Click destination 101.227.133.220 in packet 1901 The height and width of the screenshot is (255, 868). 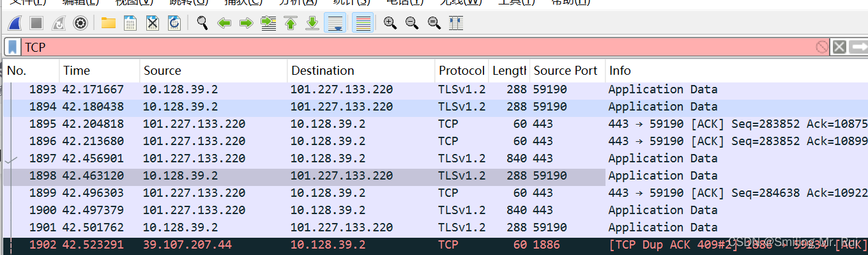point(342,228)
